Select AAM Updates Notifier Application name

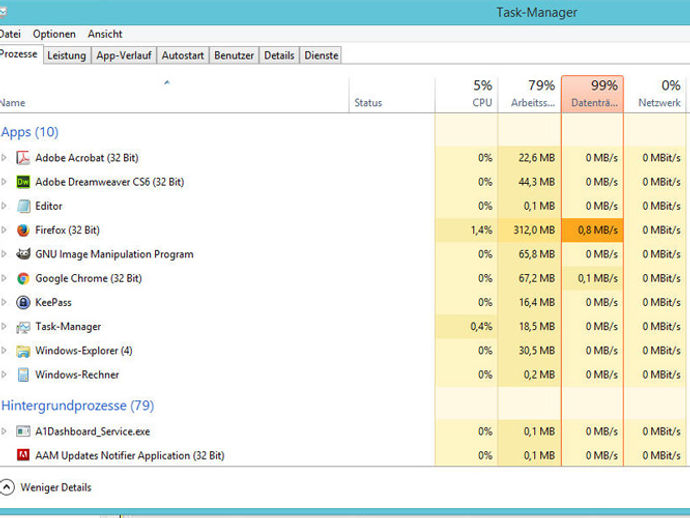(130, 455)
